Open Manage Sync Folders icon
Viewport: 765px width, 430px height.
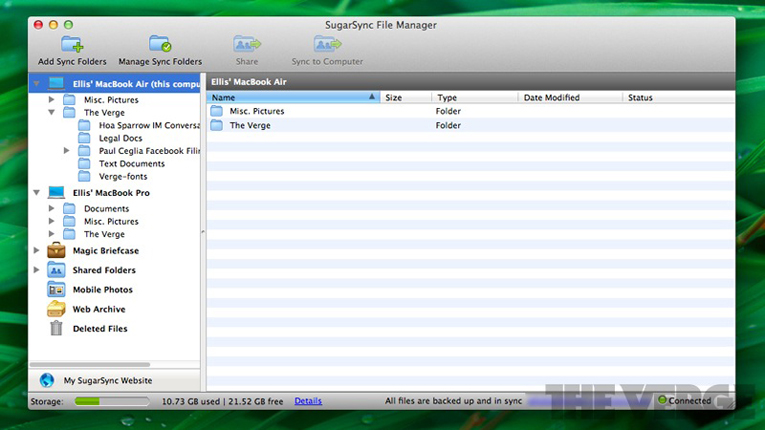pos(160,44)
